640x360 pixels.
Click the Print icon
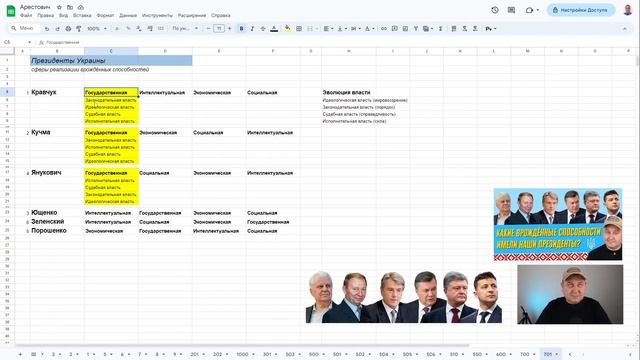coord(68,29)
